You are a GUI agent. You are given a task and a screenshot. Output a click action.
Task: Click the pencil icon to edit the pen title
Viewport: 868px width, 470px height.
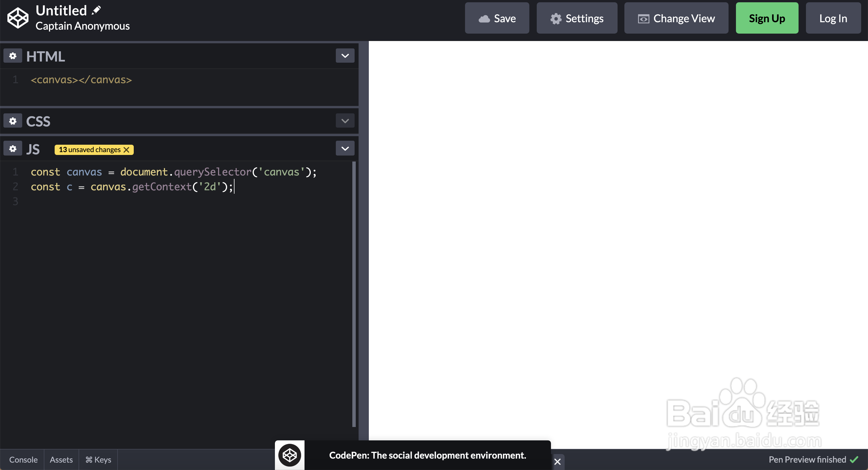click(x=96, y=10)
